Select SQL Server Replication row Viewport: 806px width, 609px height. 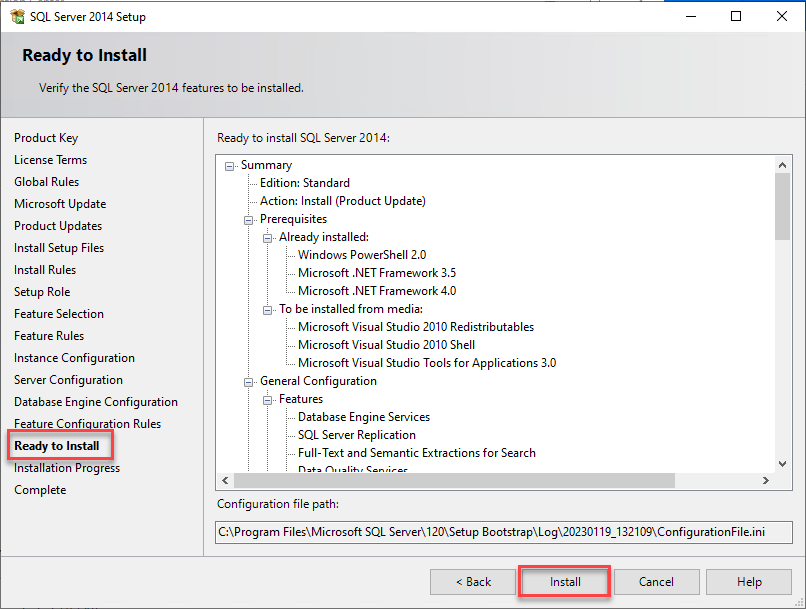click(357, 435)
